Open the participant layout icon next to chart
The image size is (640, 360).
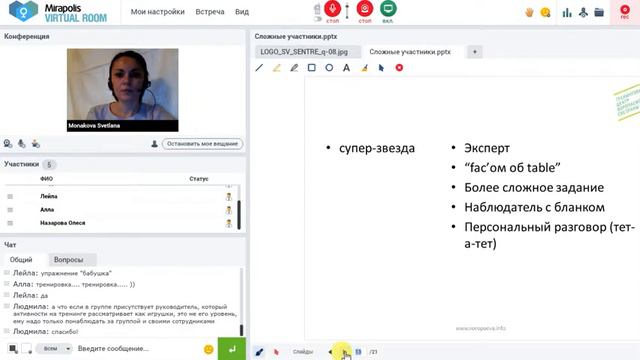tap(583, 13)
